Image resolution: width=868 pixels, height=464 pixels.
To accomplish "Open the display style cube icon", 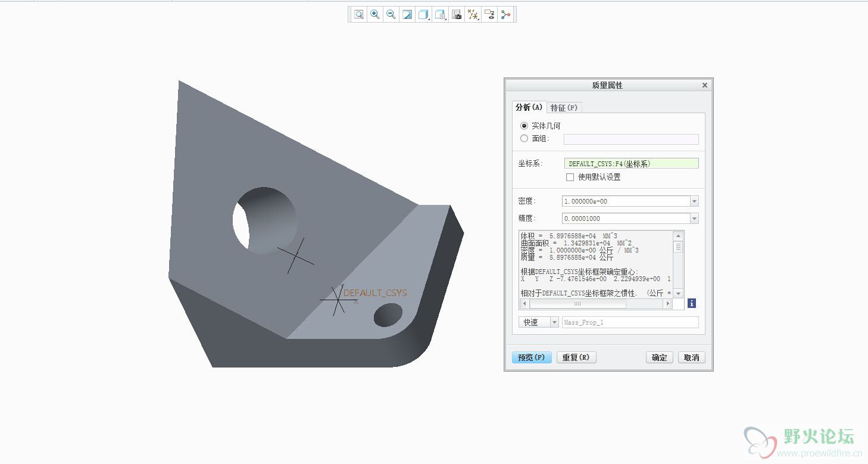I will point(424,15).
